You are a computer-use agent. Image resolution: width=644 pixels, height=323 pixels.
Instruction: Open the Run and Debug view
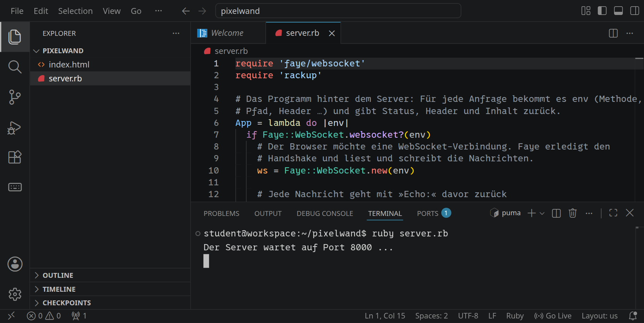click(15, 127)
